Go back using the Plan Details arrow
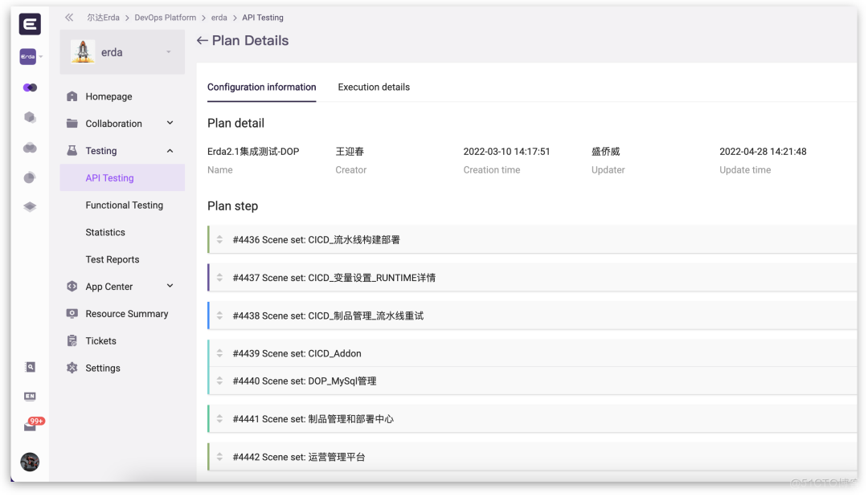Screen dimensions: 868x497 point(202,40)
